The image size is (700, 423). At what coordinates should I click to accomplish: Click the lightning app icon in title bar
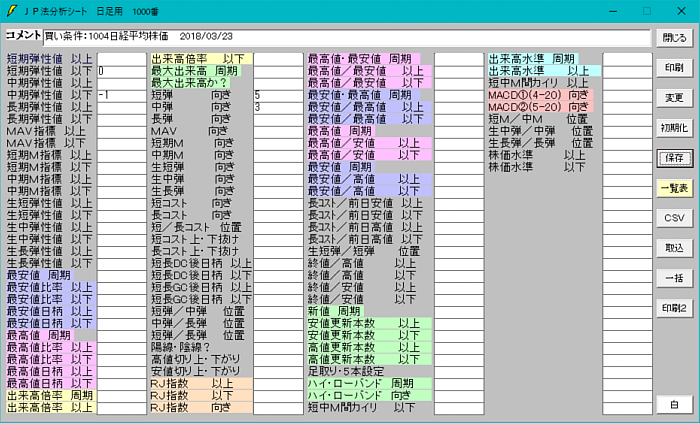[x=11, y=11]
